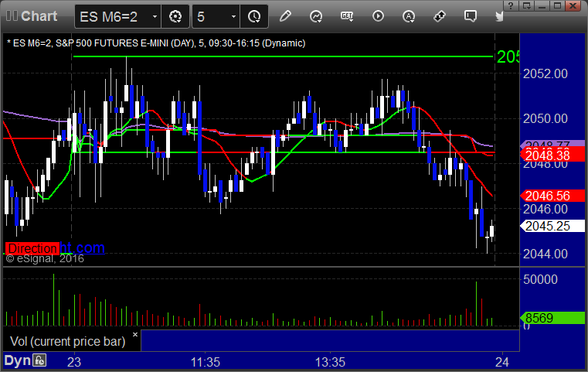
Task: Start bar replay with the play icon
Action: click(378, 16)
